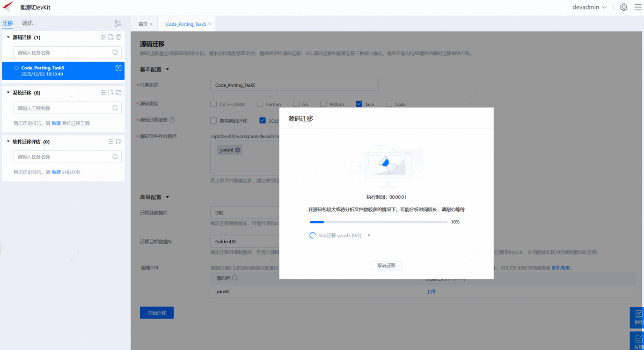Click the migration progress bar at 10%
Screen dimensions: 644x350
click(378, 222)
